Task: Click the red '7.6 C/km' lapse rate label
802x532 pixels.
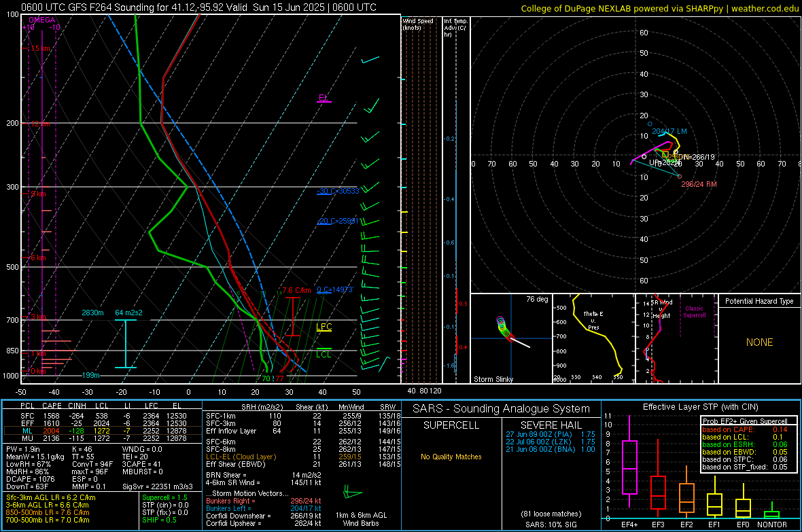Action: click(296, 291)
